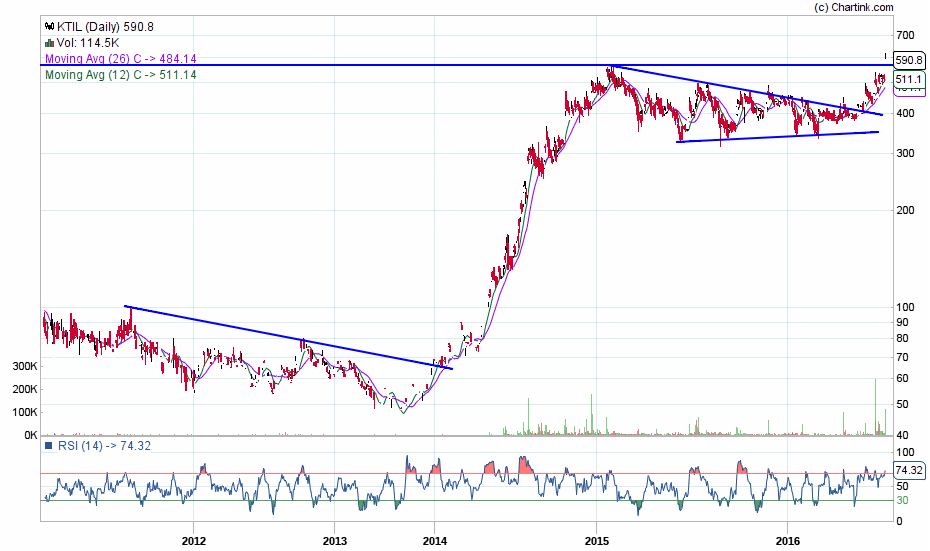Click the 2016 year label on time axis

pyautogui.click(x=788, y=541)
